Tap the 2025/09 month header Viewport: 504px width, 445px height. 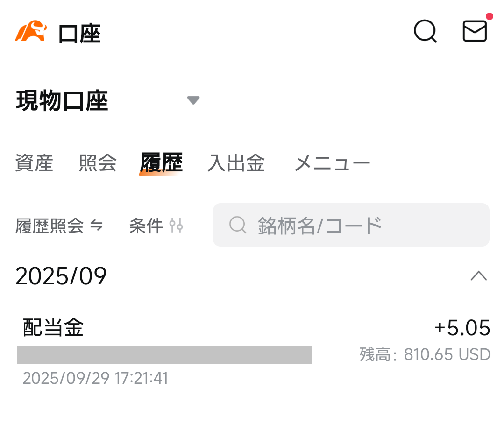pos(61,276)
